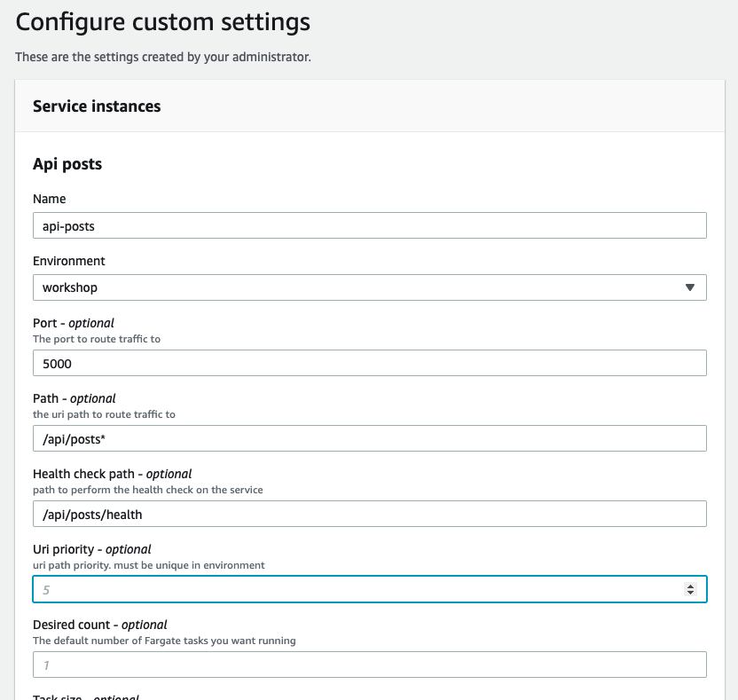Image resolution: width=738 pixels, height=700 pixels.
Task: Click the Path field with /api/posts*
Action: pyautogui.click(x=370, y=438)
